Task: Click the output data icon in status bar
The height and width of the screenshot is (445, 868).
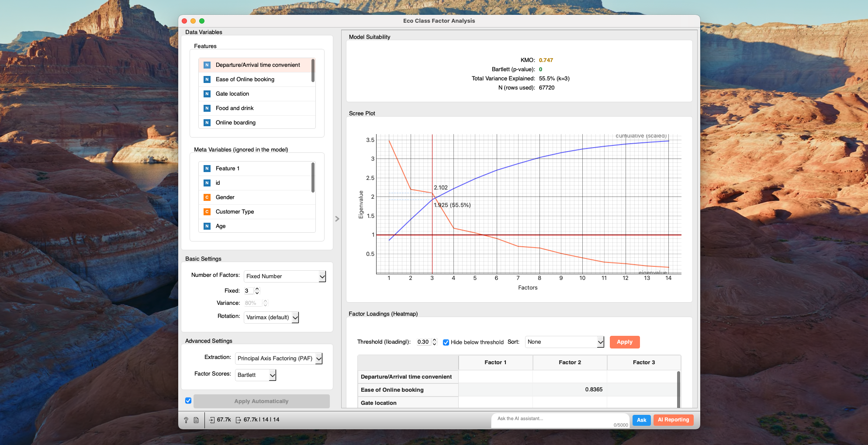Action: [238, 420]
